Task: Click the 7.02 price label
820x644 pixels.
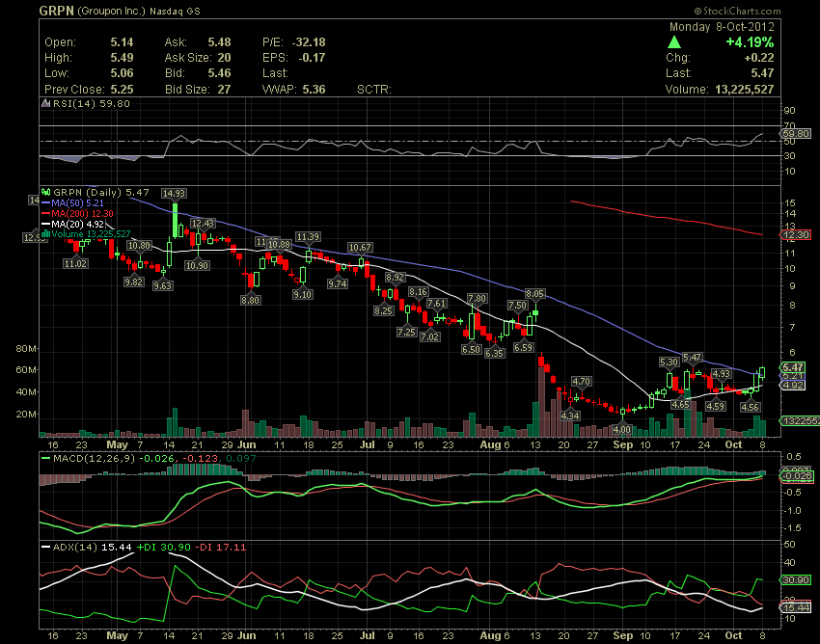Action: 430,337
